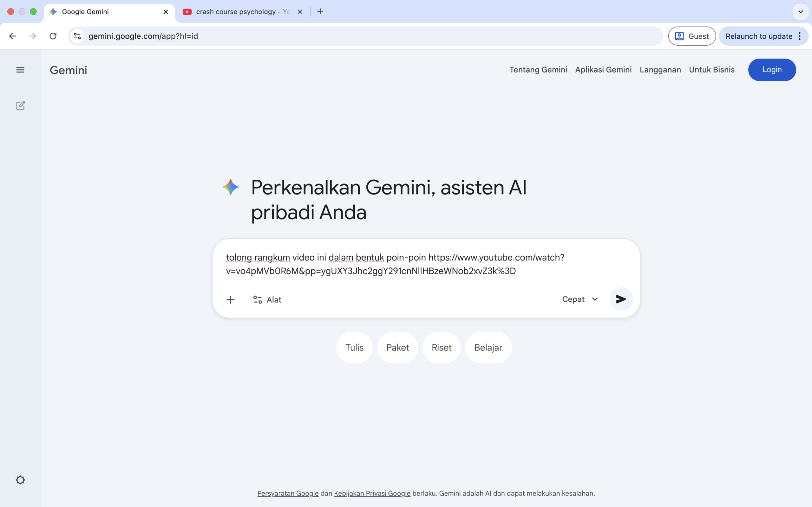Send the prompt with arrow icon
The height and width of the screenshot is (507, 812).
[x=620, y=299]
